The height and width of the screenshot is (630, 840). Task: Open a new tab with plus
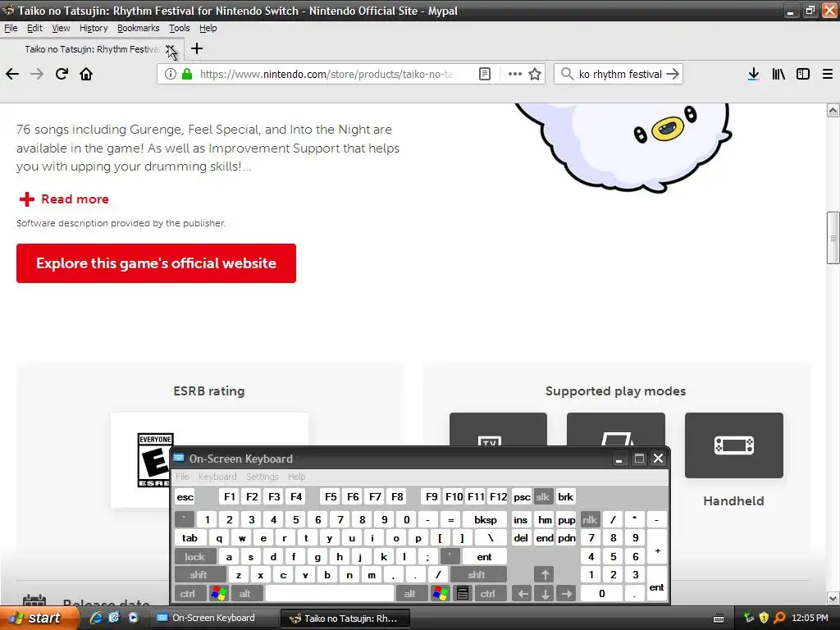click(x=197, y=48)
